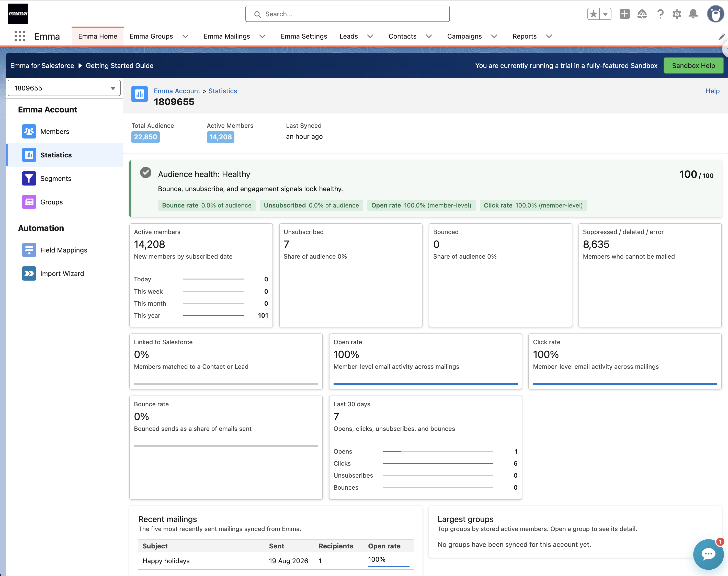Select Import Wizard in the sidebar
728x576 pixels.
tap(64, 273)
